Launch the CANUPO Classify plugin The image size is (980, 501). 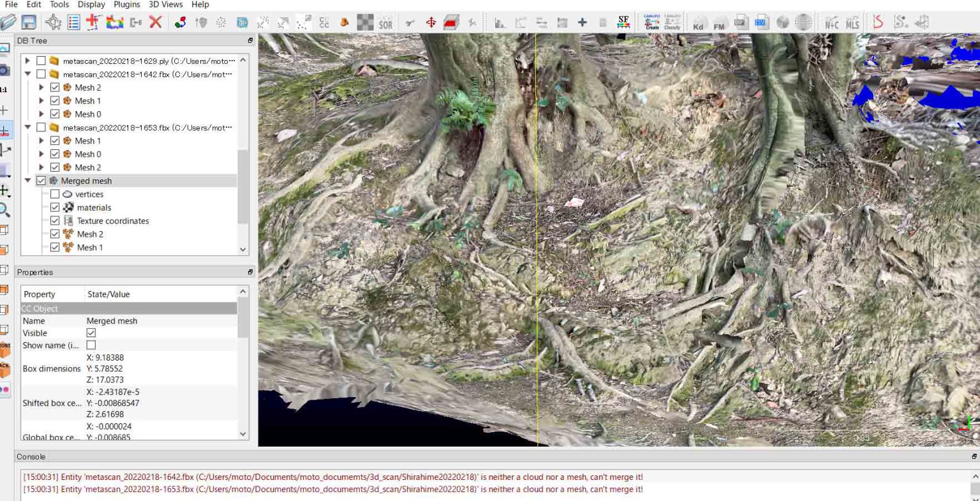[672, 22]
